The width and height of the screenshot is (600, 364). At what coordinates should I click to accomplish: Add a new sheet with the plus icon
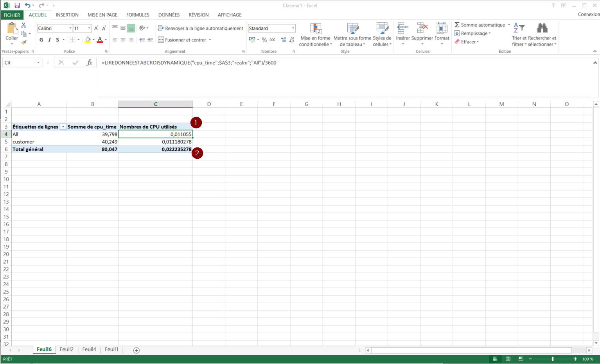pyautogui.click(x=136, y=350)
